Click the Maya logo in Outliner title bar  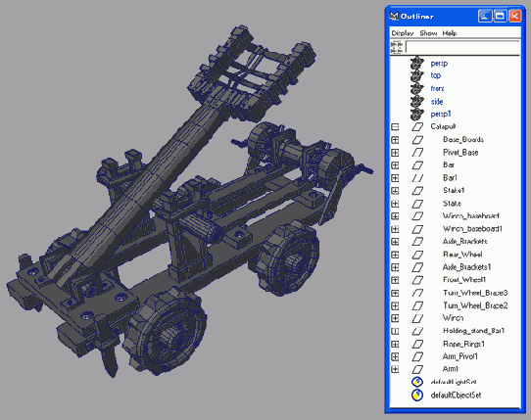(x=394, y=16)
